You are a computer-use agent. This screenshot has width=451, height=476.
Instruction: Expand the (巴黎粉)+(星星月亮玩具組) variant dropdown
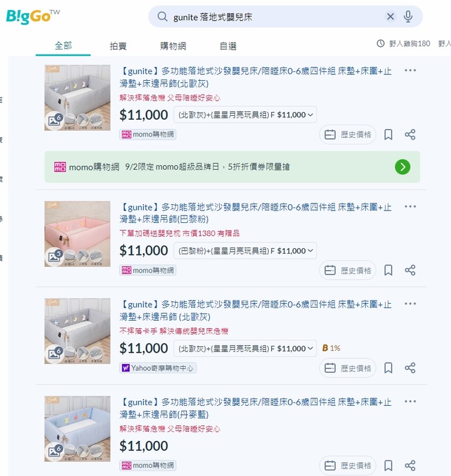pyautogui.click(x=245, y=251)
